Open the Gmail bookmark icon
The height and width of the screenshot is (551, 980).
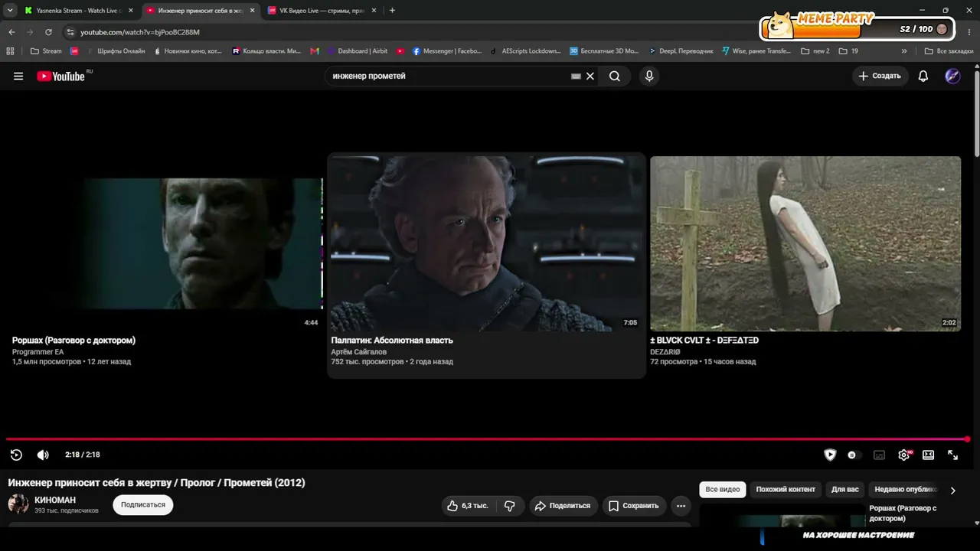[315, 51]
